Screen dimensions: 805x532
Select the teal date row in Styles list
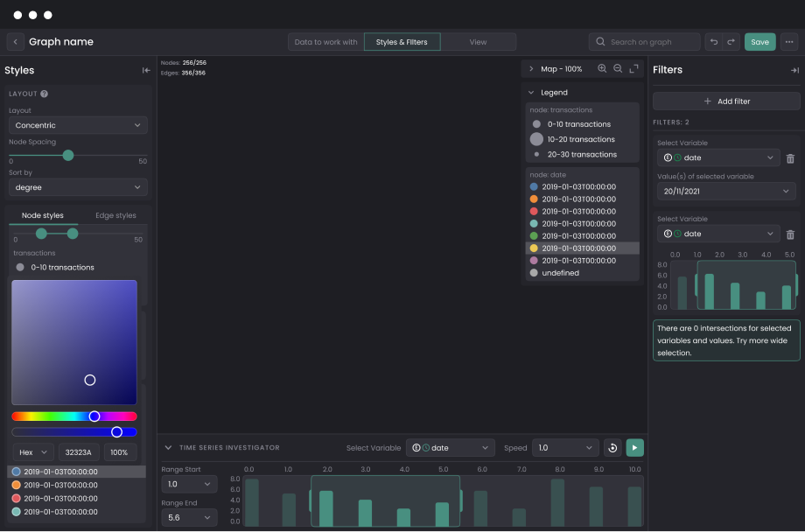pyautogui.click(x=76, y=512)
